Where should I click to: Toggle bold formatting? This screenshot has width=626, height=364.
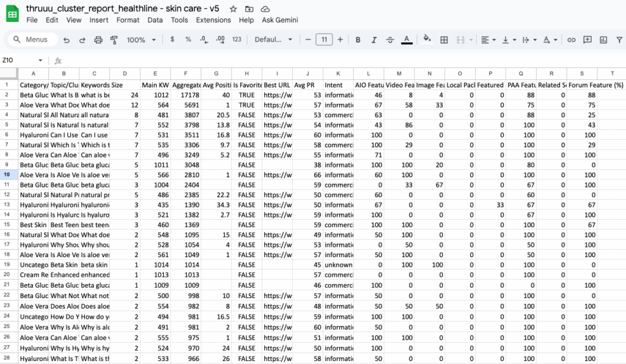coord(358,40)
